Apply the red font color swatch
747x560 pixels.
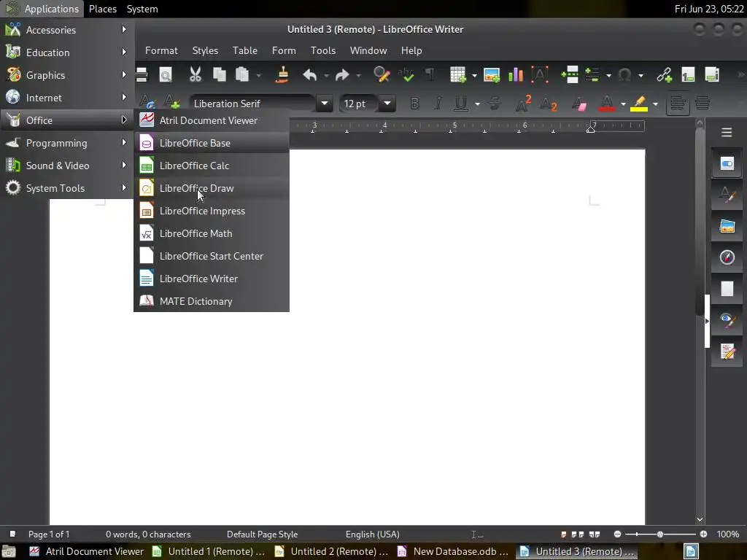606,104
